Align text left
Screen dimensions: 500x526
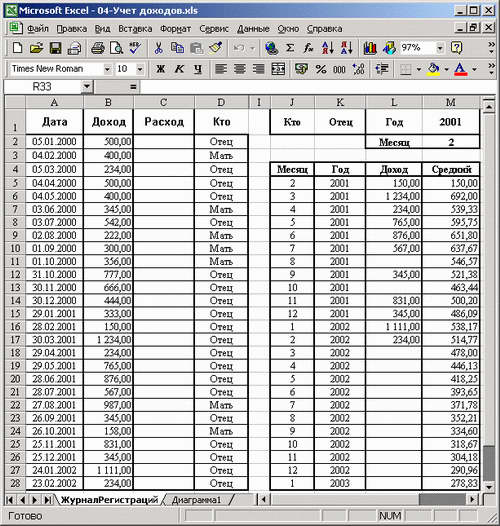click(220, 69)
